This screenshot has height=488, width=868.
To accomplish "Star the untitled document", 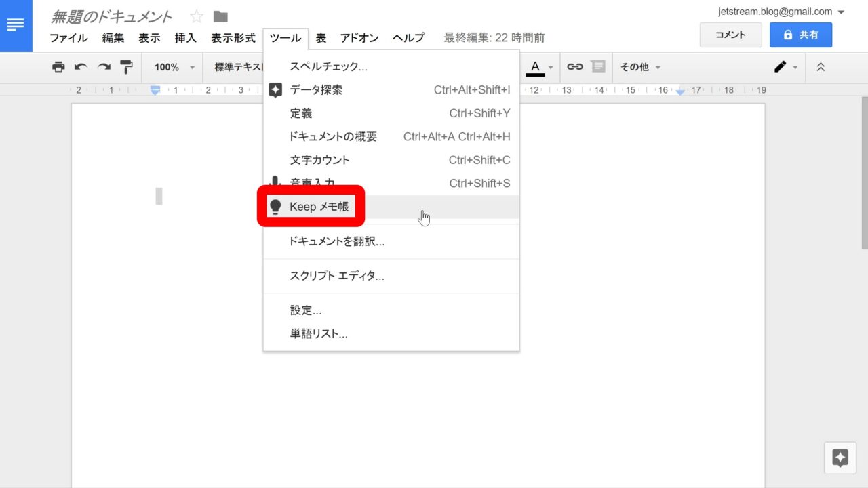I will pyautogui.click(x=196, y=17).
